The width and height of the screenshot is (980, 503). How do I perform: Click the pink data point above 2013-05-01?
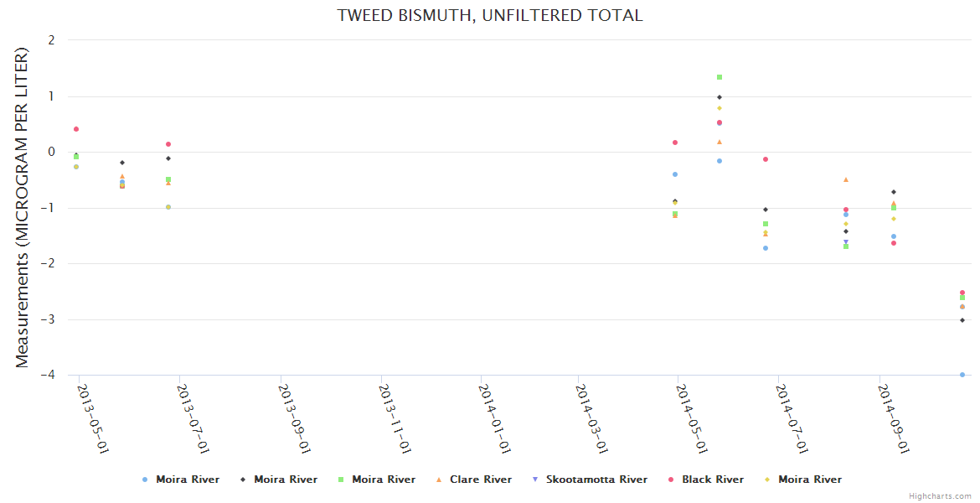(x=76, y=129)
